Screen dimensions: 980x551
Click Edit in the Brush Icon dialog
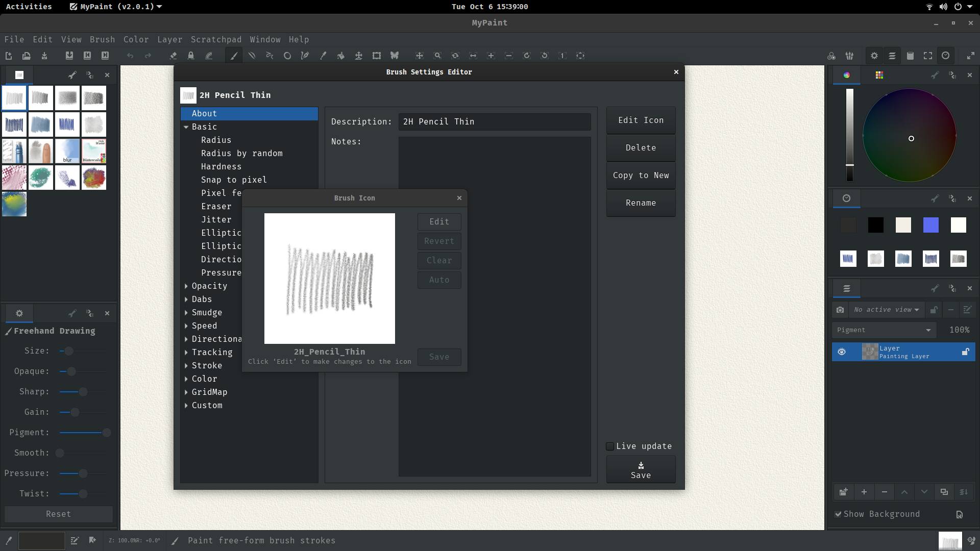click(x=438, y=221)
